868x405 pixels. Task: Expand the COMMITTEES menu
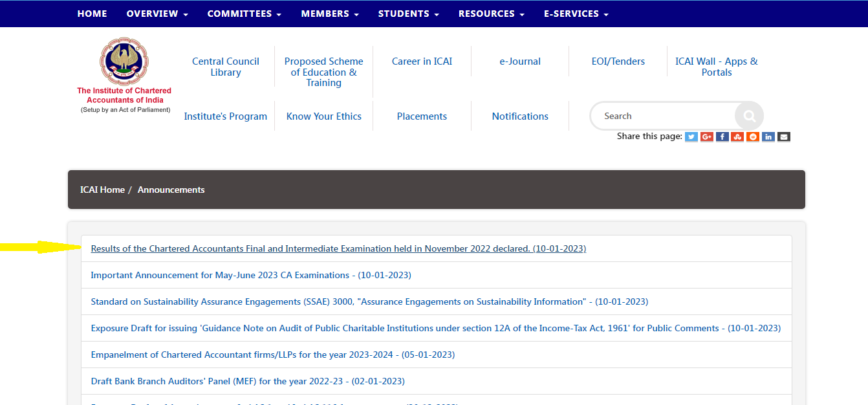coord(244,14)
